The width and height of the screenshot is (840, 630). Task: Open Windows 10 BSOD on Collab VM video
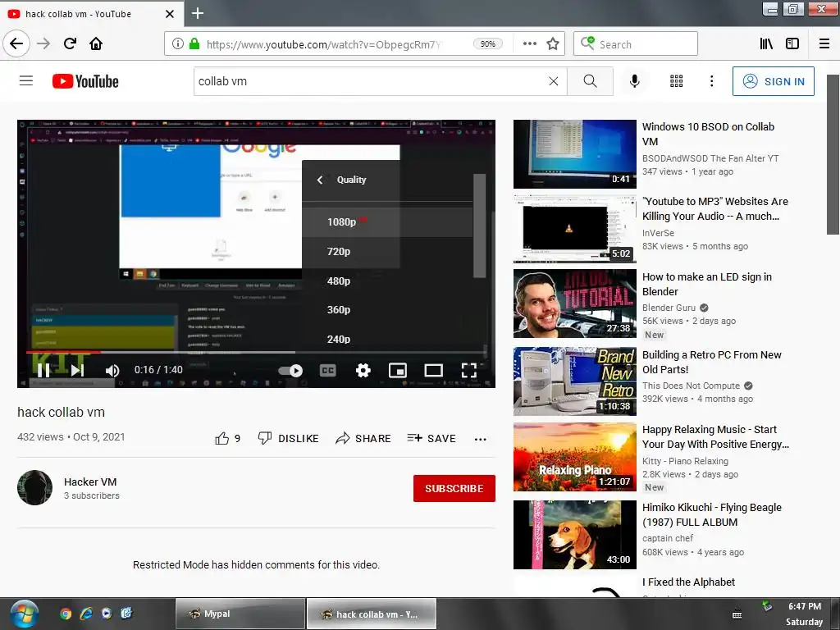[x=708, y=134]
